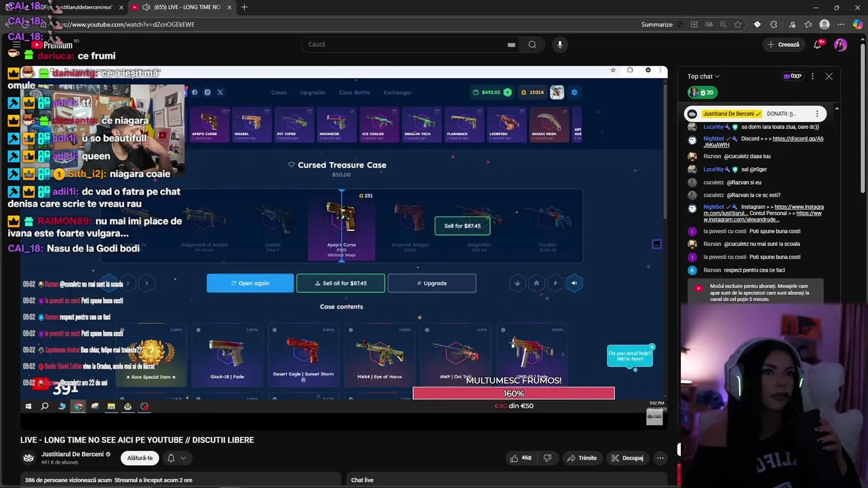Open the YouTube account avatar menu
The image size is (868, 488).
pyautogui.click(x=841, y=45)
